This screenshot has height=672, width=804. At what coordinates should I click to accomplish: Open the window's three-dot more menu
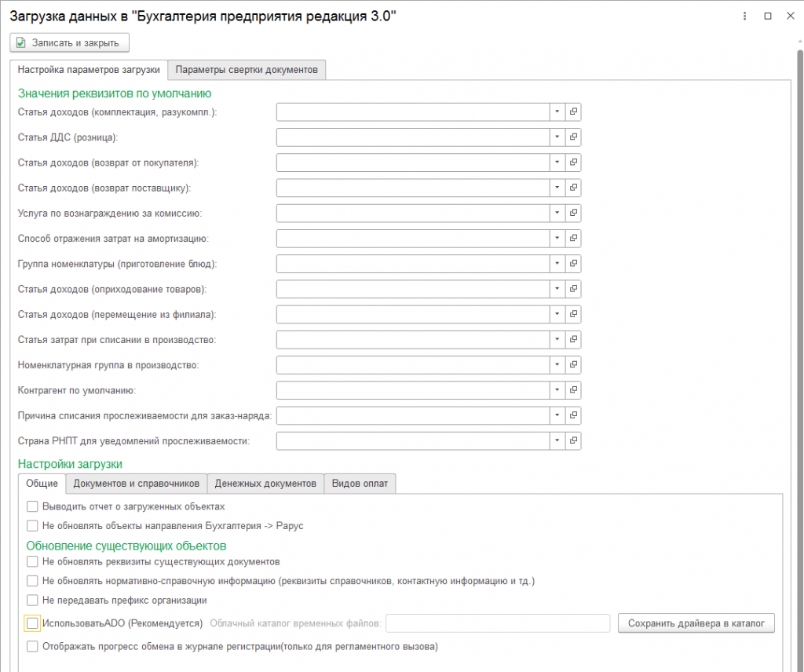pos(744,16)
